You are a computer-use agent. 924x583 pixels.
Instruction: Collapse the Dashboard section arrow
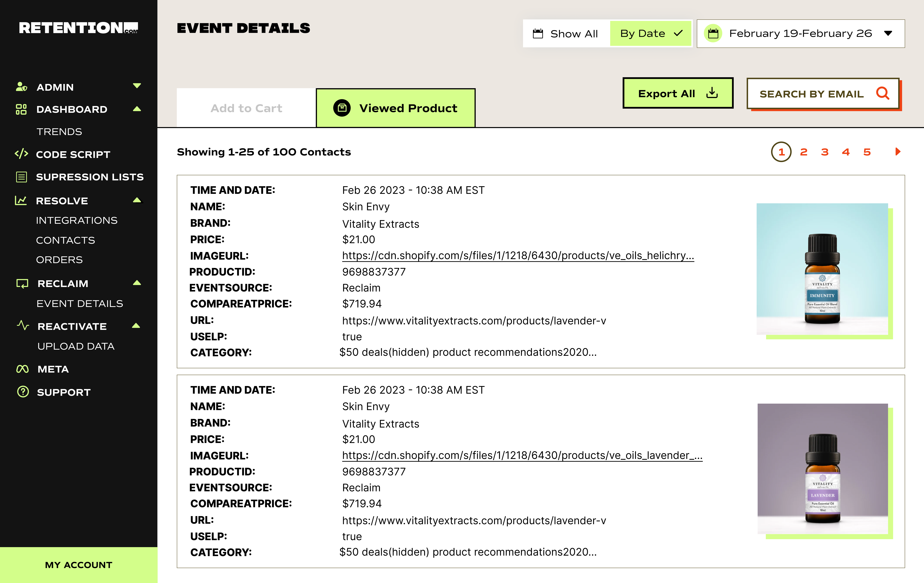(x=137, y=109)
